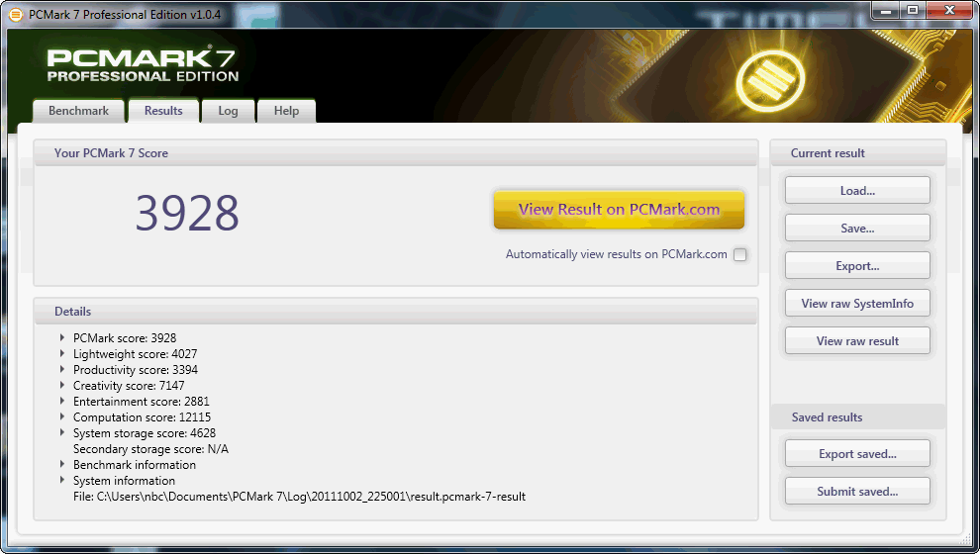Select 'Secondary storage score: N/A' text
This screenshot has height=554, width=980.
tap(150, 449)
